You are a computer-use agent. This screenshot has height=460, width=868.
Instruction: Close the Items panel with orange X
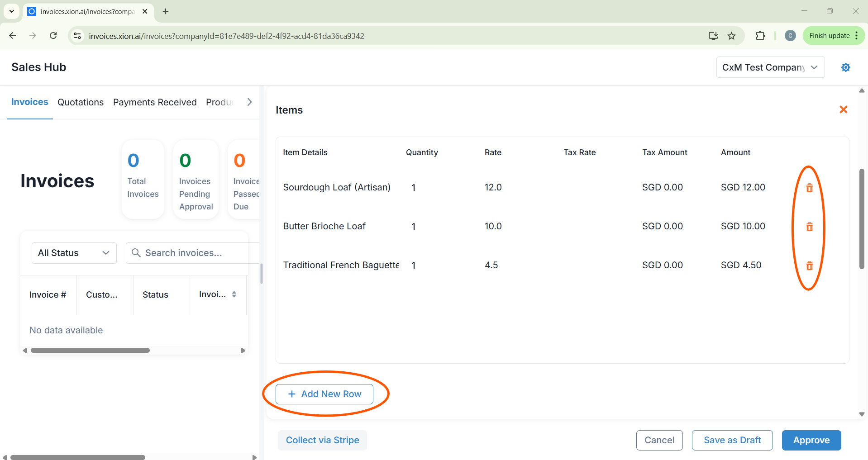point(843,110)
